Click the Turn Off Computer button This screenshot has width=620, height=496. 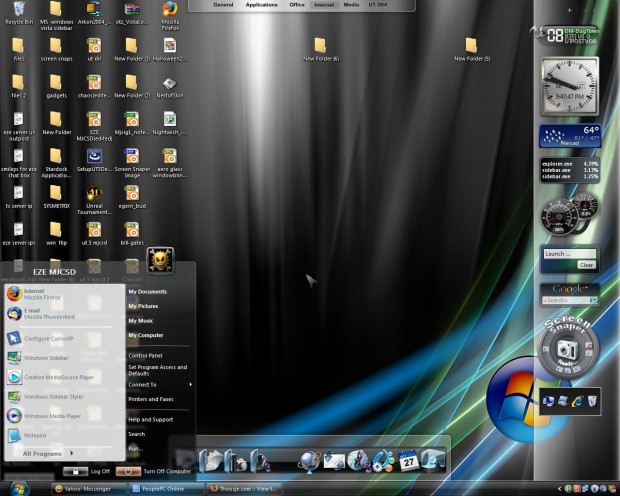153,471
